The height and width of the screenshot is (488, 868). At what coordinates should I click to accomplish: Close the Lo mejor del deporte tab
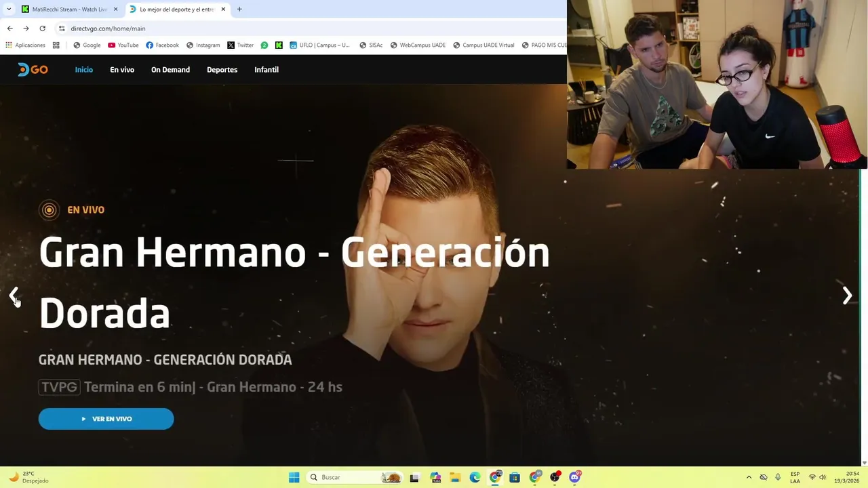tap(223, 9)
